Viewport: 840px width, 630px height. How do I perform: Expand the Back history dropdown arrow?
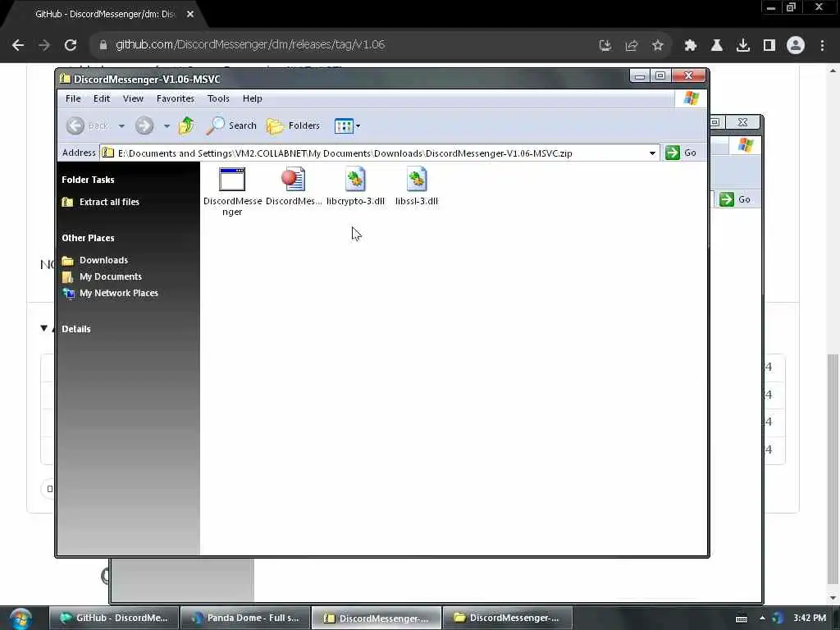(x=121, y=126)
